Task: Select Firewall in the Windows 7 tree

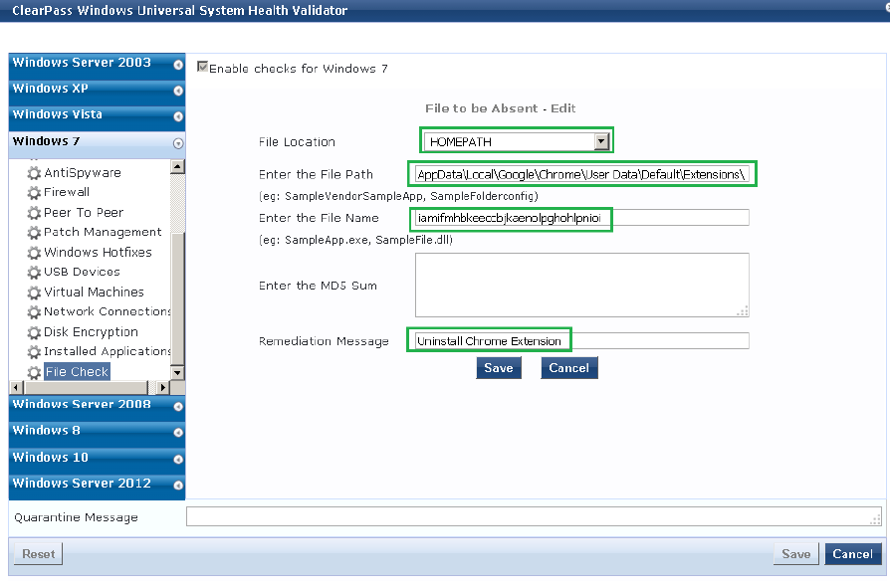Action: [67, 192]
